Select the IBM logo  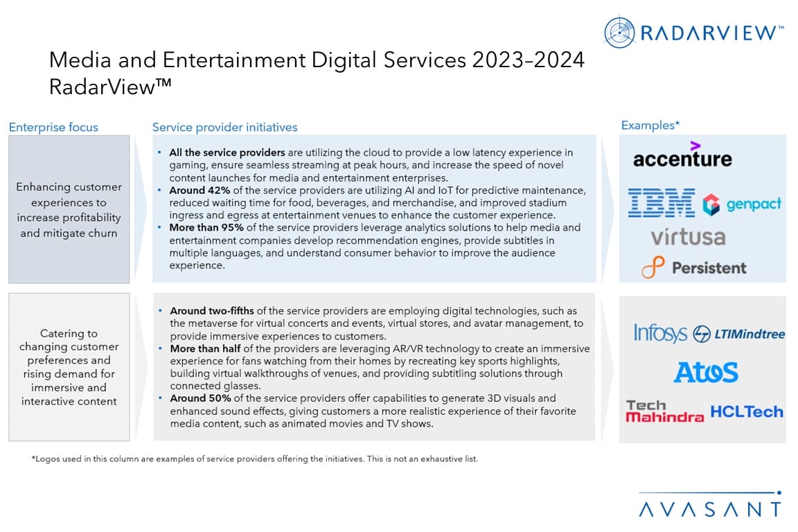click(x=661, y=204)
